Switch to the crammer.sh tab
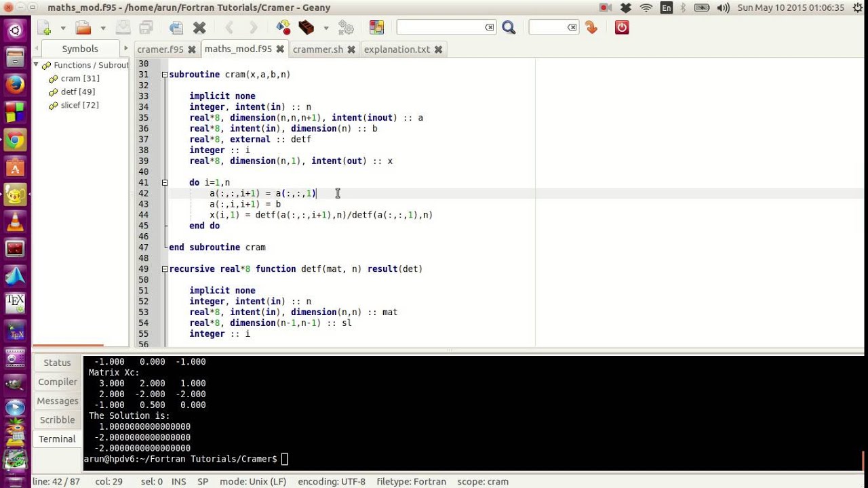 click(318, 49)
